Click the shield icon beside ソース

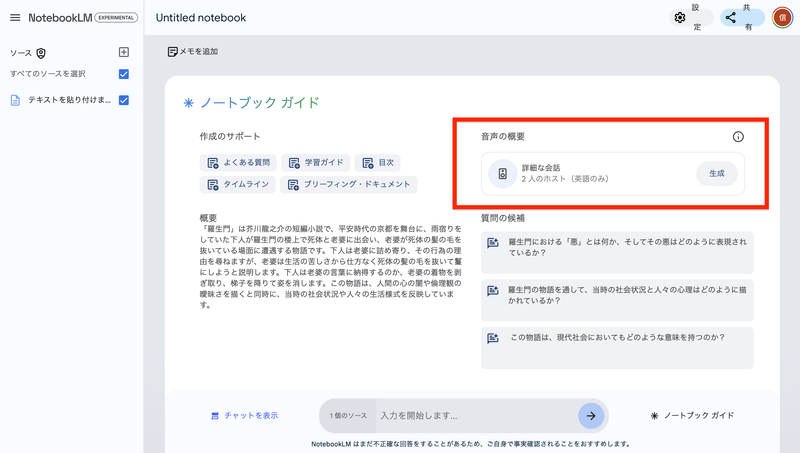tap(41, 53)
